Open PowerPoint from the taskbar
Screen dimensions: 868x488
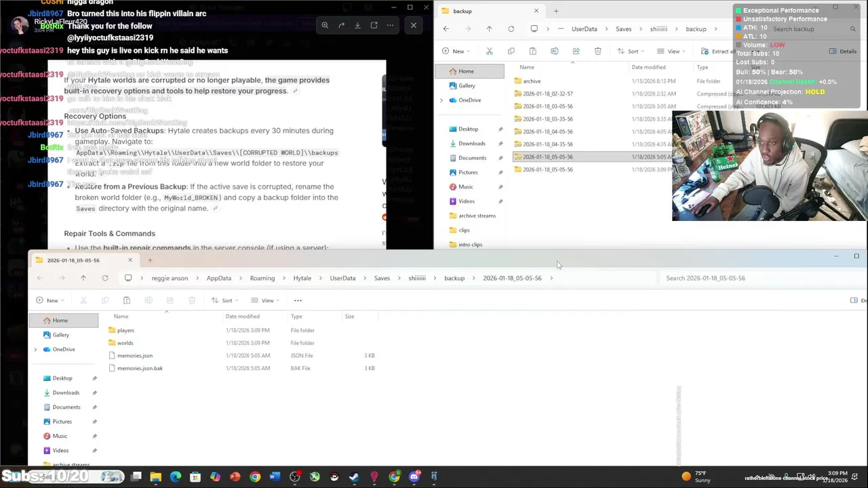(235, 477)
